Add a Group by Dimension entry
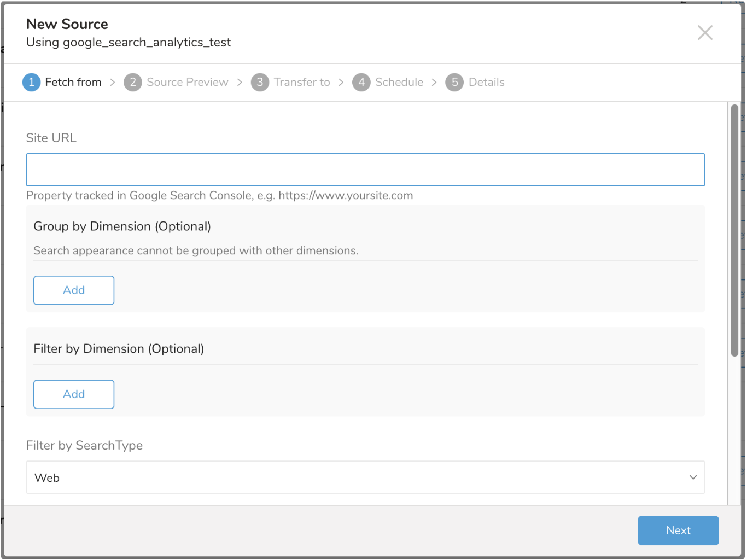 pos(74,290)
